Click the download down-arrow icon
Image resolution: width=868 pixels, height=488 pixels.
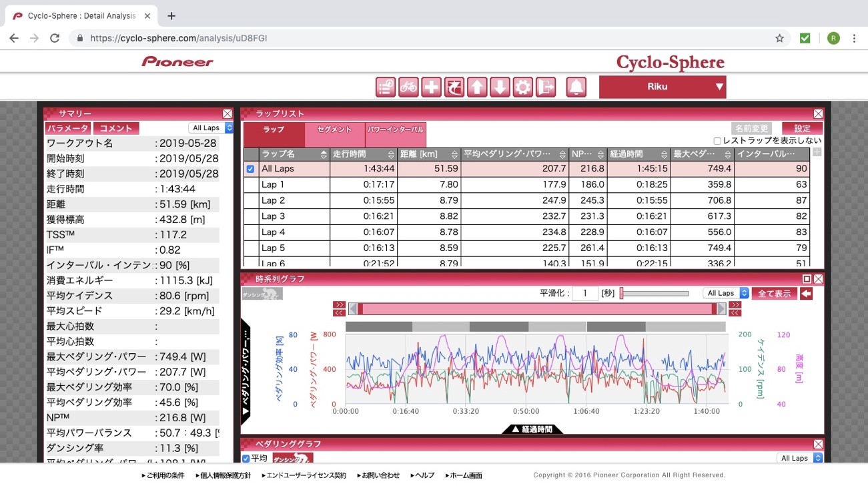coord(500,87)
